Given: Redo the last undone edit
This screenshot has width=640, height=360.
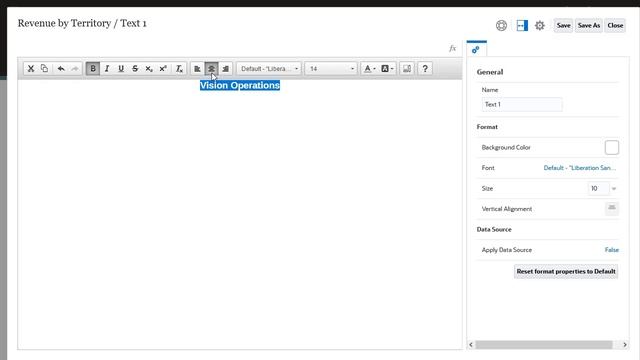Looking at the screenshot, I should (75, 69).
